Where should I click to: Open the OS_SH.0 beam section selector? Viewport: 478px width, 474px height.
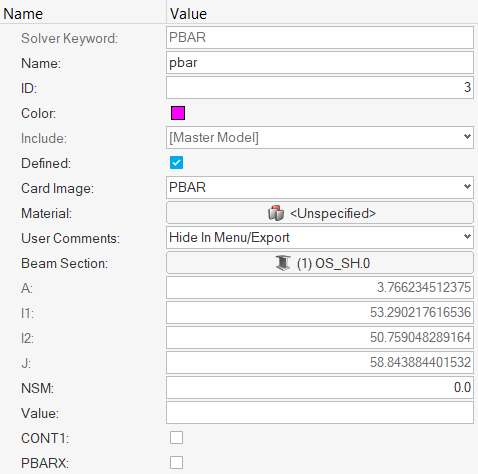tap(320, 263)
